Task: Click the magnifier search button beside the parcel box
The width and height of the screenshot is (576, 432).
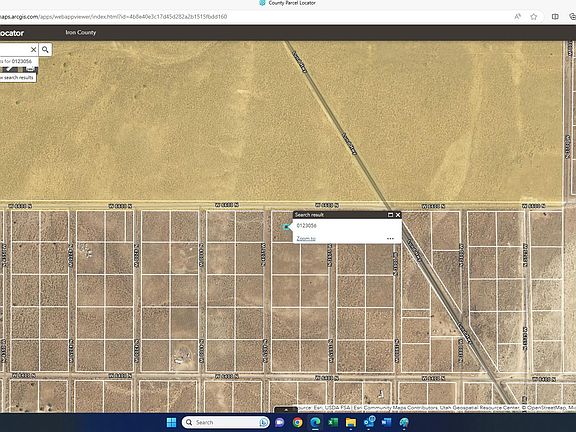Action: click(x=45, y=49)
